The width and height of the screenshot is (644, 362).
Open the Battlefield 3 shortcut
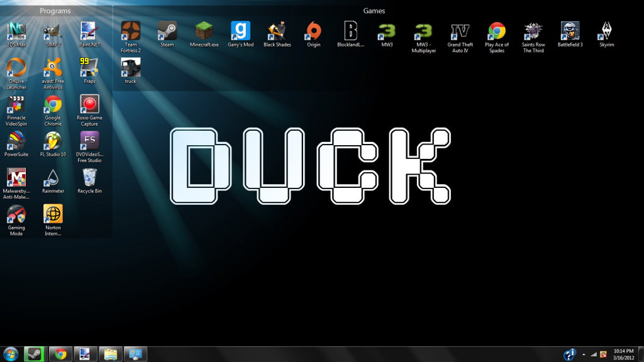[570, 31]
